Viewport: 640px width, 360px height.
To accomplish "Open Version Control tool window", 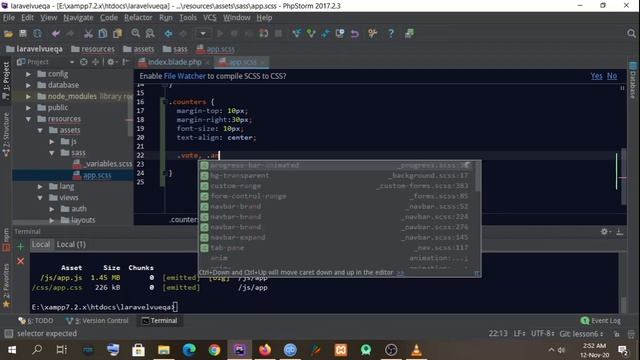I will (x=97, y=321).
